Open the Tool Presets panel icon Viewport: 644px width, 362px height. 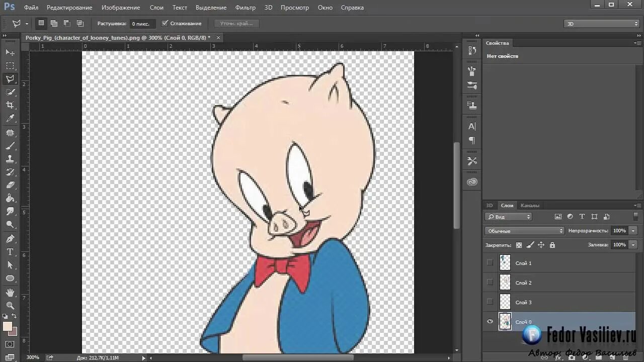(x=472, y=161)
